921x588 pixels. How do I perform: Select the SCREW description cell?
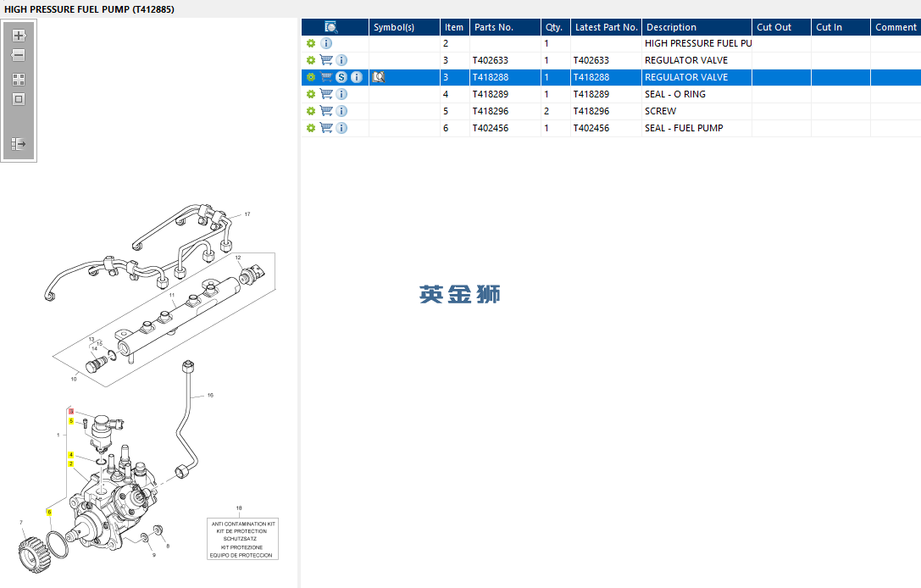[696, 111]
